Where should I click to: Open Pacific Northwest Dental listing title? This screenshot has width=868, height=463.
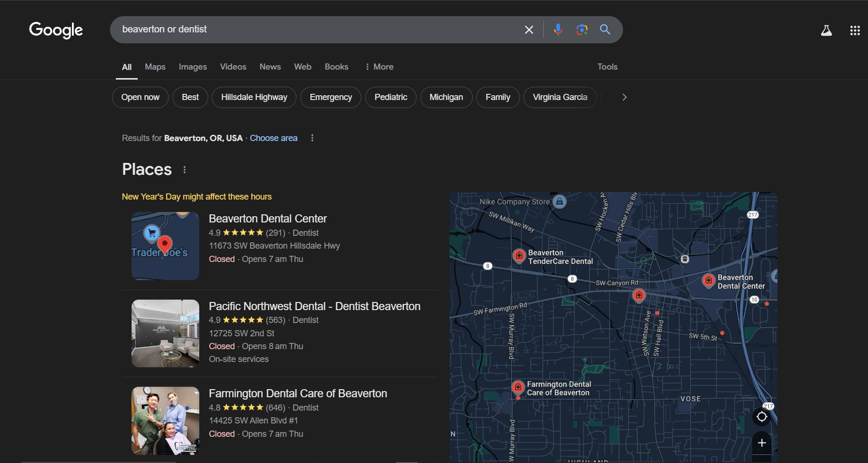[315, 306]
